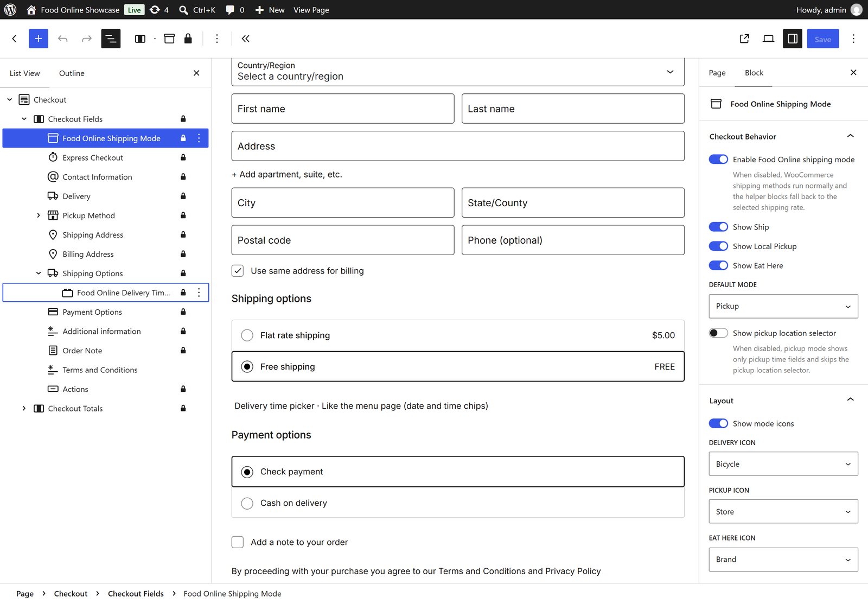Enable Show pickup location selector
Viewport: 868px width, 603px height.
[x=718, y=333]
